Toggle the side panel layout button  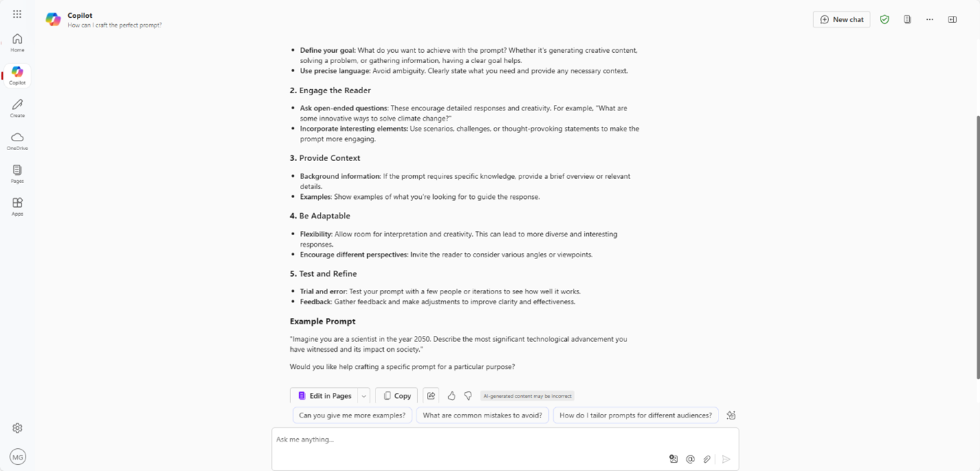[x=953, y=20]
